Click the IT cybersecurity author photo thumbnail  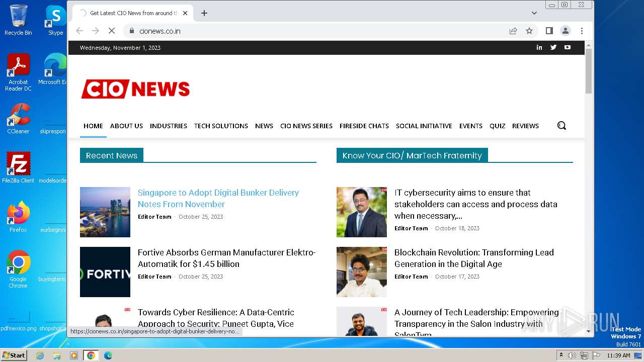[362, 212]
